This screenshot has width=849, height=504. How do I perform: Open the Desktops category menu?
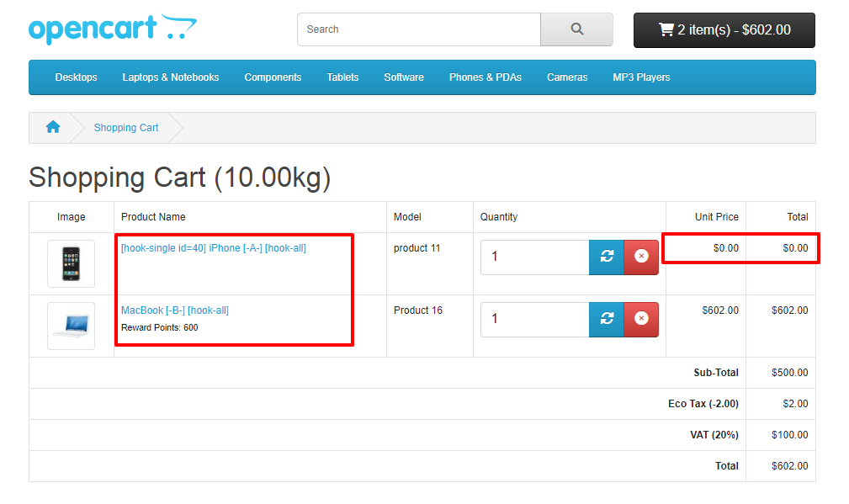tap(76, 77)
